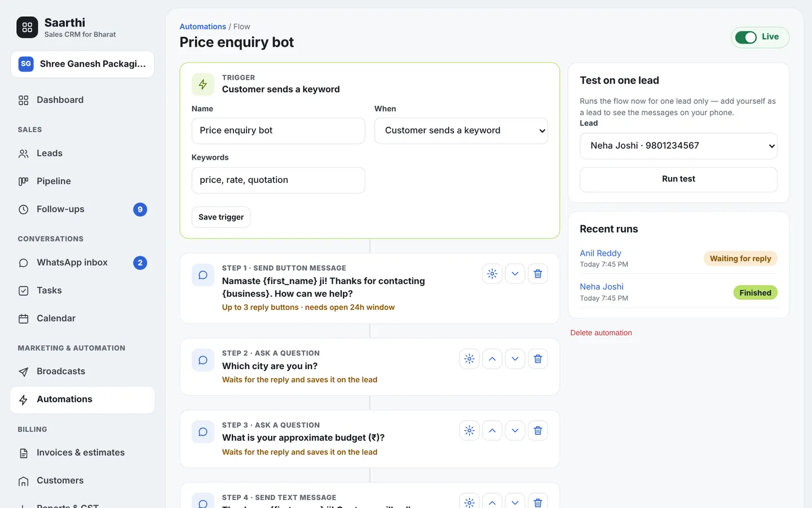Move Step 2 city question down

click(515, 359)
